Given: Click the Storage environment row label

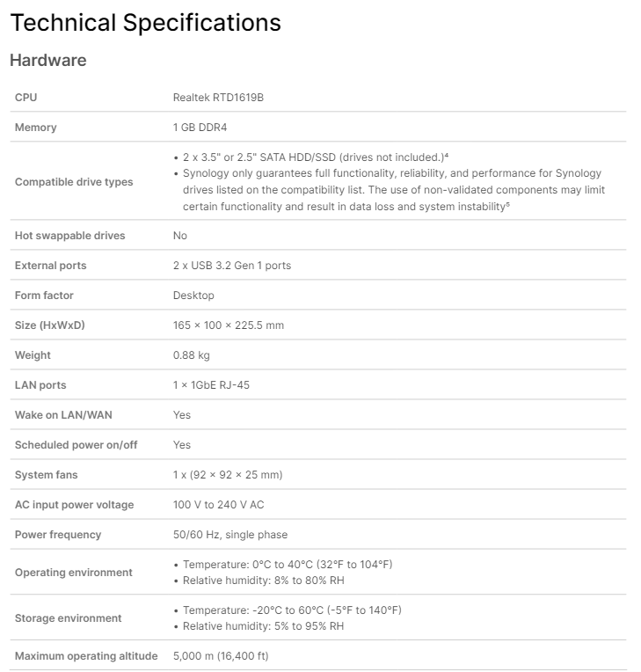Looking at the screenshot, I should (69, 618).
